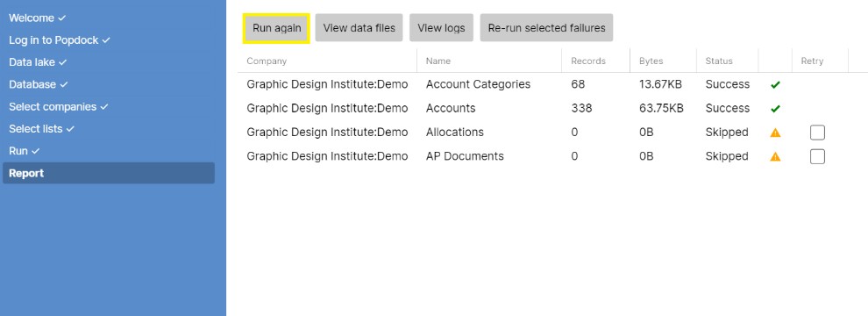Open View data files
Image resolution: width=868 pixels, height=316 pixels.
[359, 28]
